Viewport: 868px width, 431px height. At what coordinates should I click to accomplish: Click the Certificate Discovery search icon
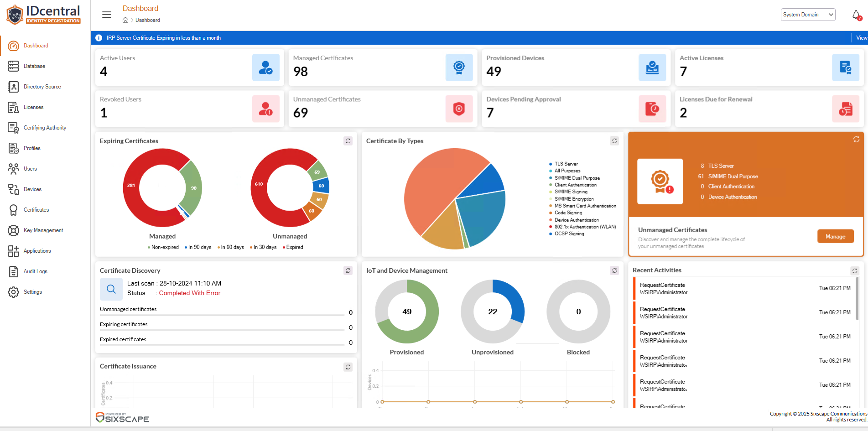(x=111, y=289)
